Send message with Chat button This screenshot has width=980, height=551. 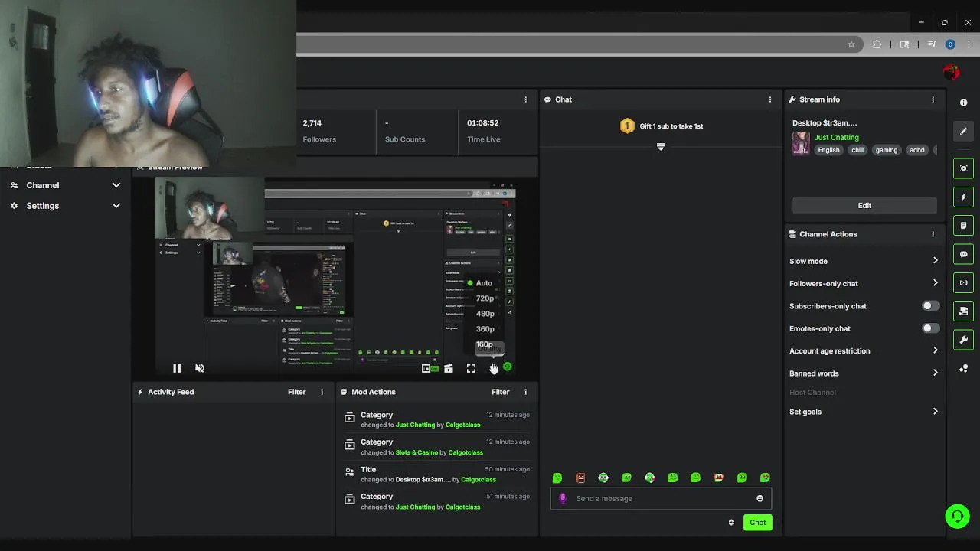[757, 523]
